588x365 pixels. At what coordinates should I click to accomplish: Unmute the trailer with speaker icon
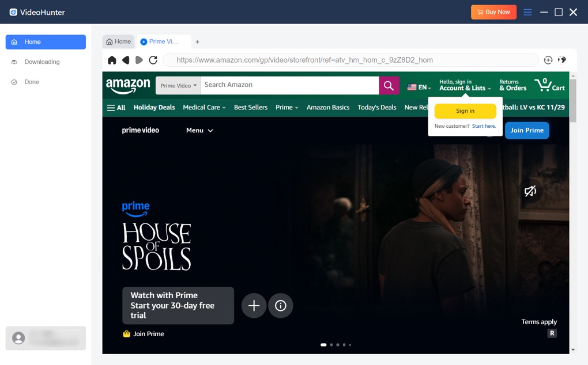530,191
